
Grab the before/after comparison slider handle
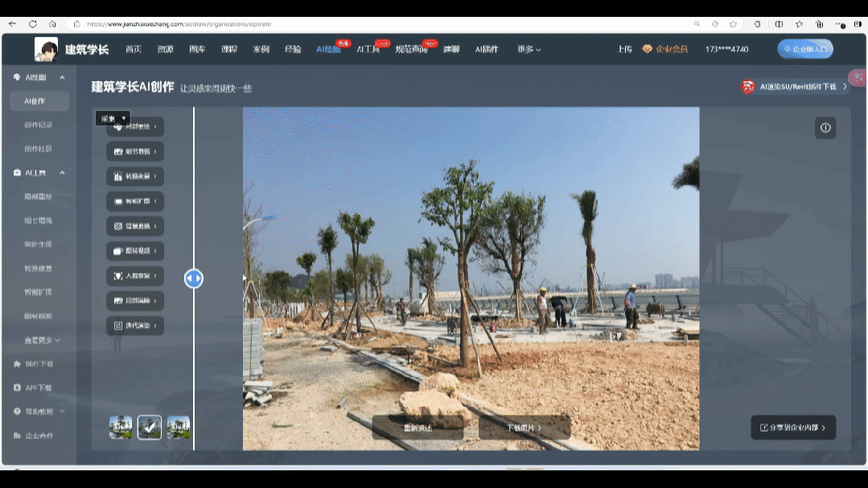coord(194,278)
